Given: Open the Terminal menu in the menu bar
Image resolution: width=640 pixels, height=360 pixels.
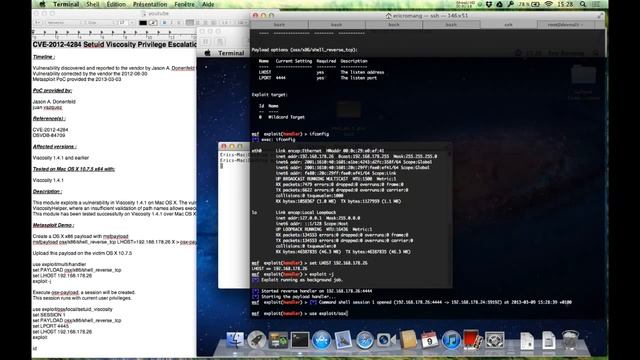Looking at the screenshot, I should tap(66, 4).
